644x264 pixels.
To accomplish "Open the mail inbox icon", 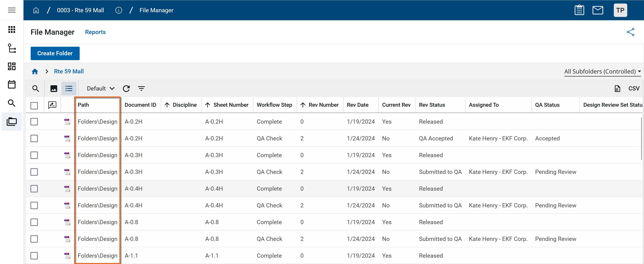I will coord(598,10).
